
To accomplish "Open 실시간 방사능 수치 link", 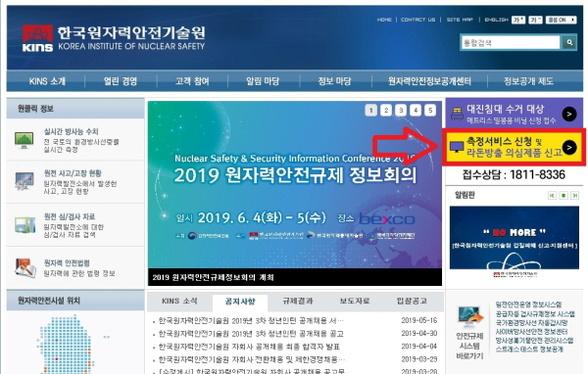I will [x=72, y=131].
